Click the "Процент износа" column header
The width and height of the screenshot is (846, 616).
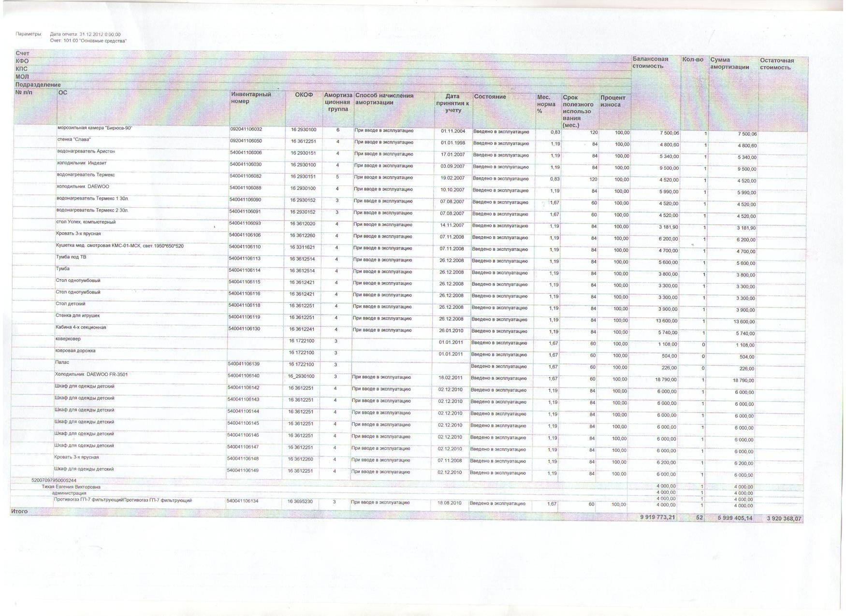pyautogui.click(x=613, y=101)
